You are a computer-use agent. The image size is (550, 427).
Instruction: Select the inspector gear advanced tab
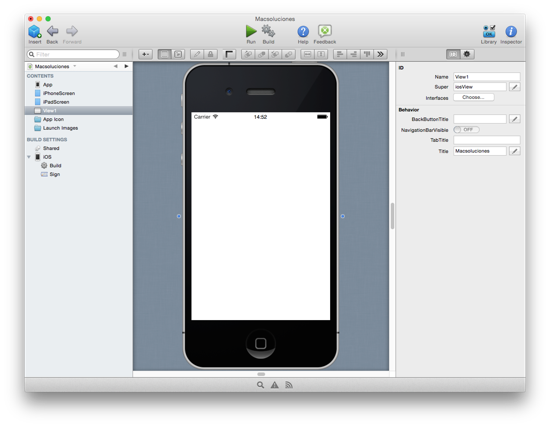coord(467,54)
